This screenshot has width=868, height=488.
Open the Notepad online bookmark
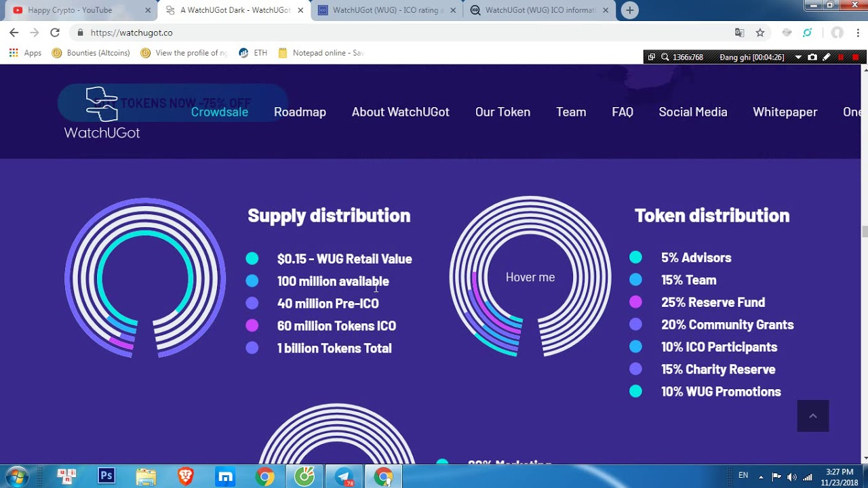click(321, 53)
